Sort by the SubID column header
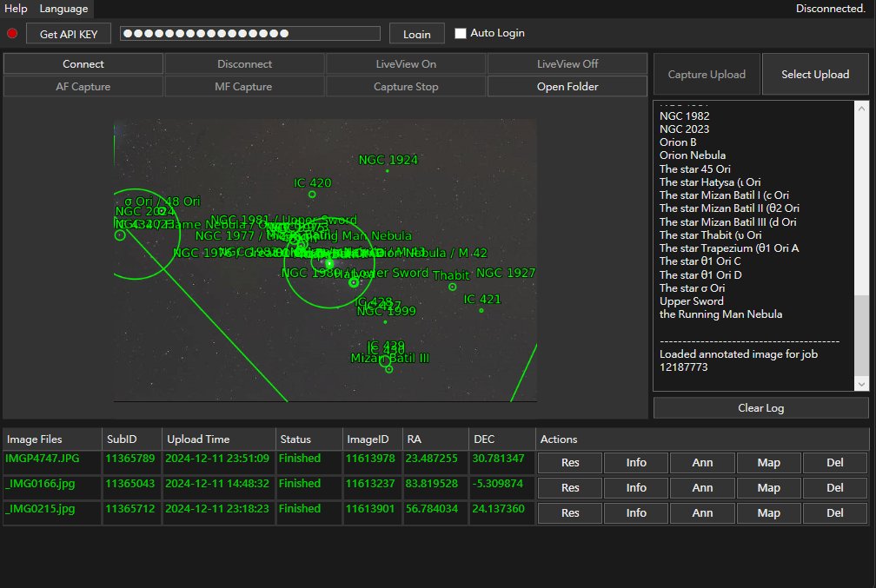Viewport: 876px width, 588px height. 132,439
